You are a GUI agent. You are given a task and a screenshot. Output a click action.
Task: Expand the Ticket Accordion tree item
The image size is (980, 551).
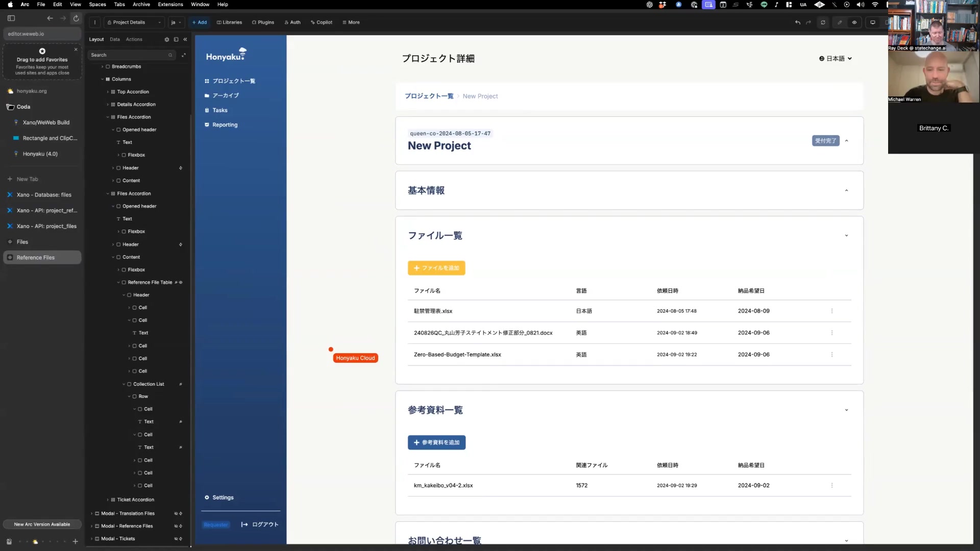point(108,500)
